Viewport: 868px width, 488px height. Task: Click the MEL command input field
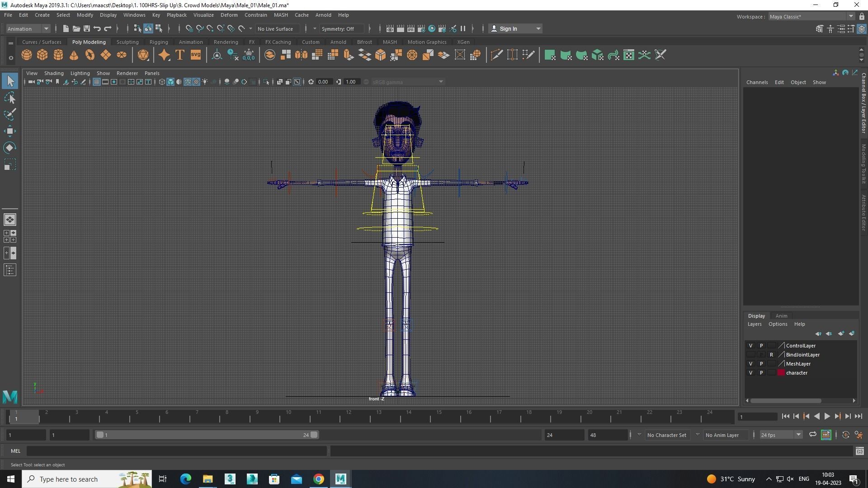[x=176, y=451]
